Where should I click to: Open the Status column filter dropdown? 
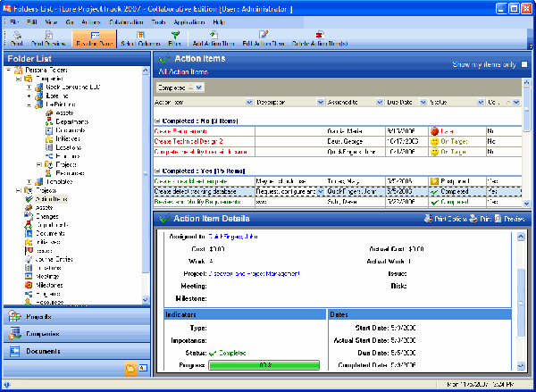480,103
